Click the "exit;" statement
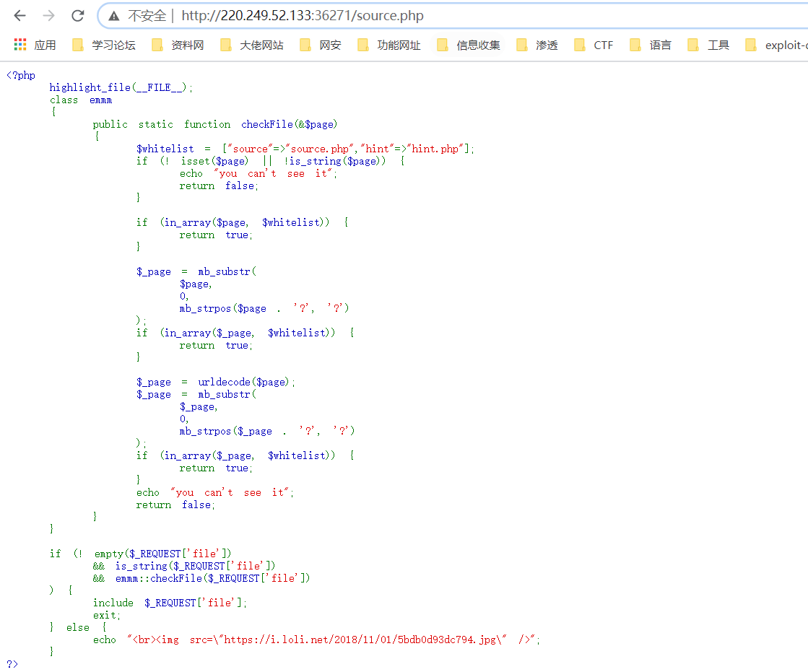The width and height of the screenshot is (808, 672). pyautogui.click(x=107, y=616)
